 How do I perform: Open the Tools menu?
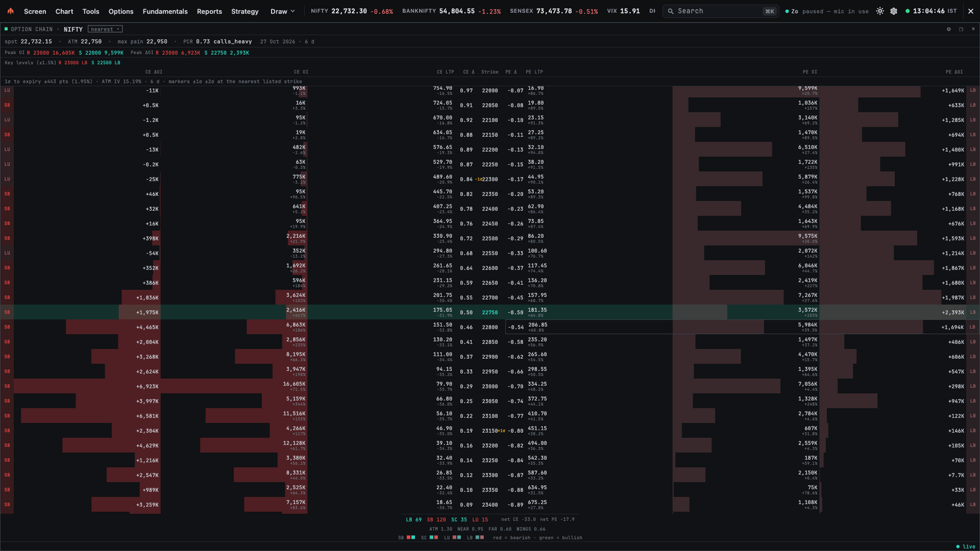pyautogui.click(x=91, y=11)
